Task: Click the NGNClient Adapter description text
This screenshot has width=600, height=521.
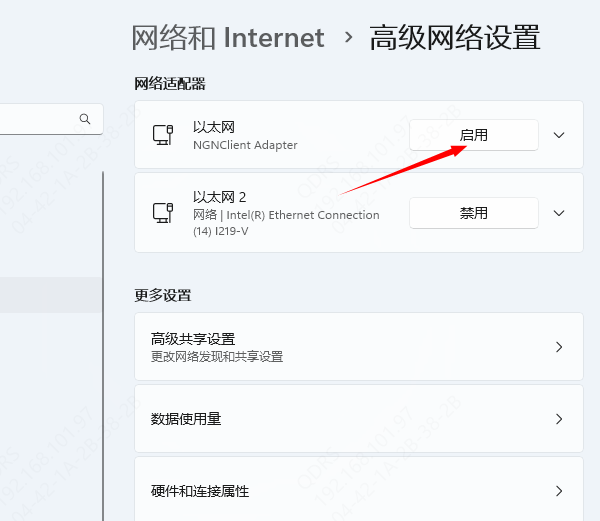Action: click(245, 145)
